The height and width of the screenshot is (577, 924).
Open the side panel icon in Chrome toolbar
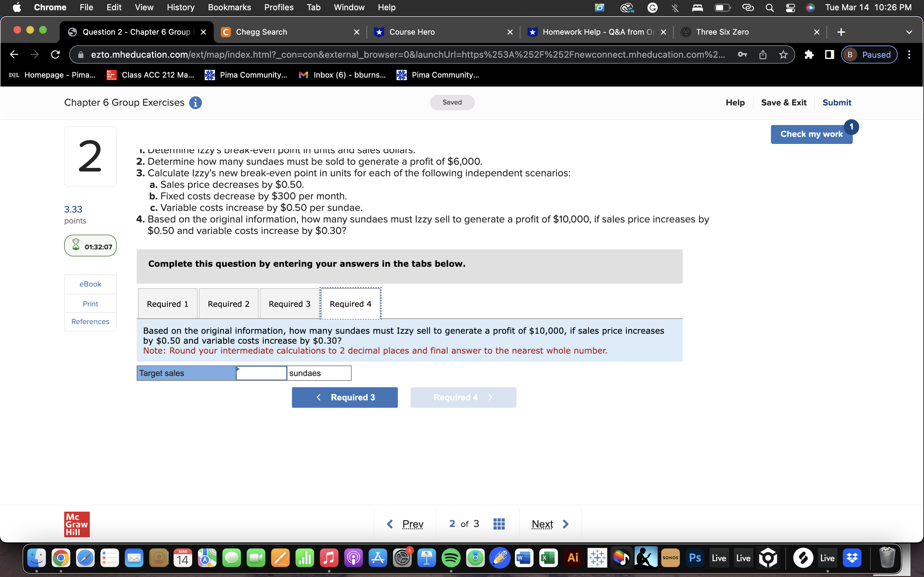coord(829,54)
